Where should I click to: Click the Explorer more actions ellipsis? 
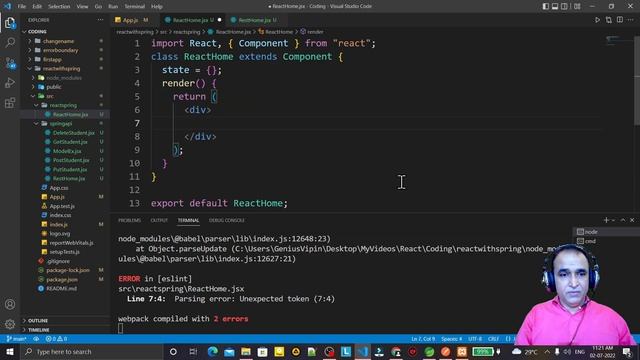click(100, 20)
